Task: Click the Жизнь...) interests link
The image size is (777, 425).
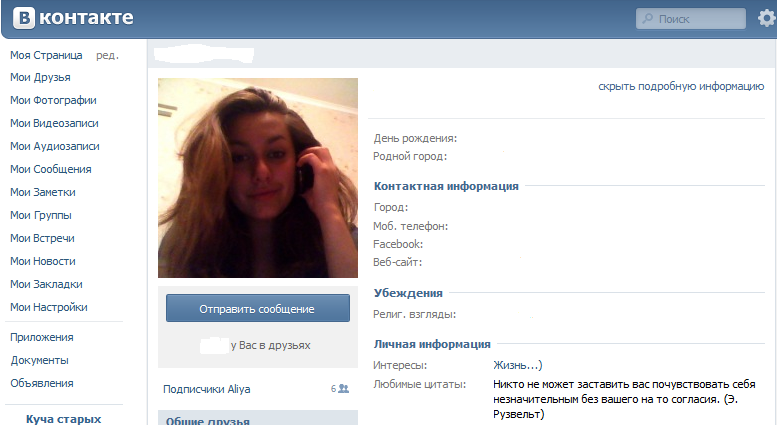Action: pyautogui.click(x=517, y=365)
